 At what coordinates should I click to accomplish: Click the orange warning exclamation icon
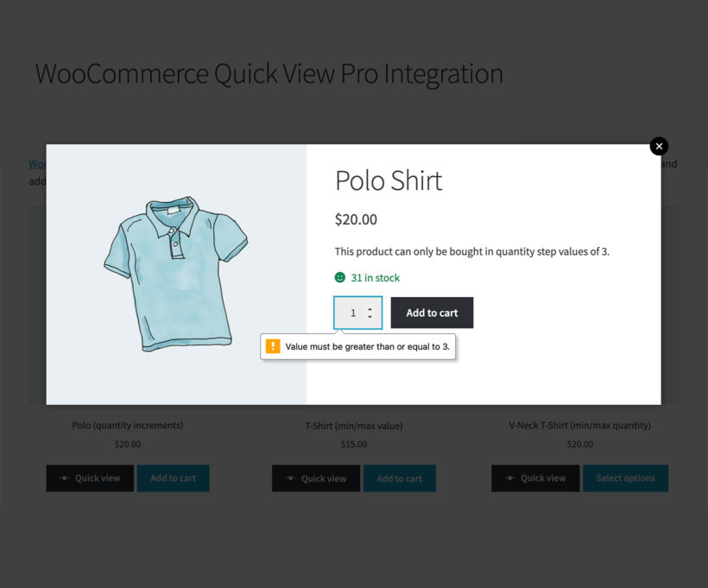coord(273,346)
